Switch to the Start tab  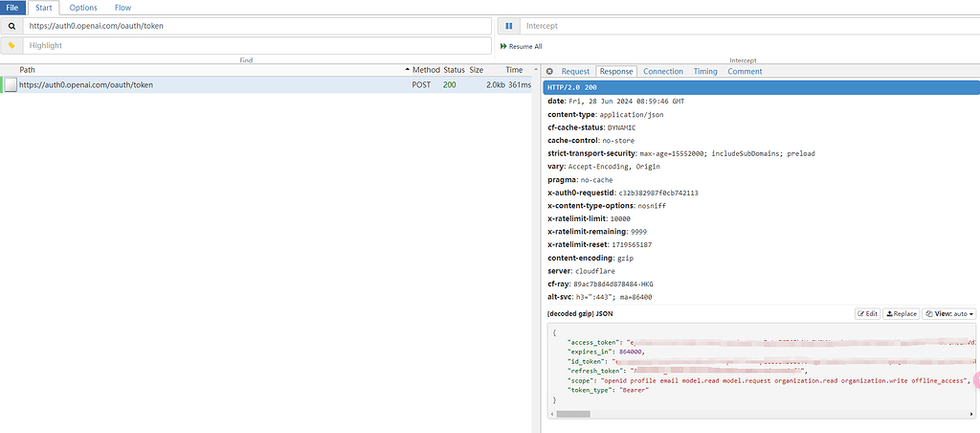click(x=44, y=8)
